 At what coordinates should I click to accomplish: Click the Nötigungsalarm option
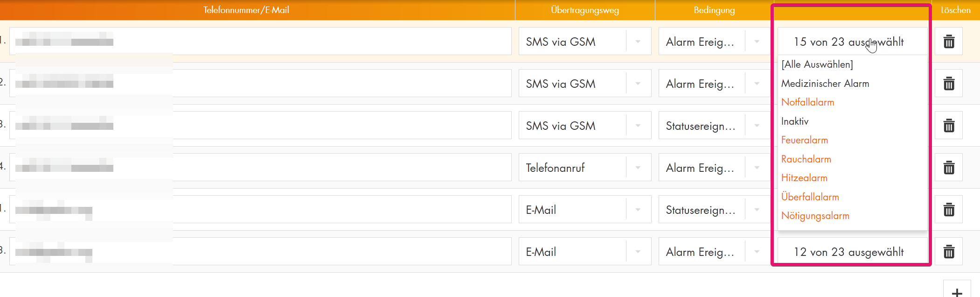tap(815, 216)
